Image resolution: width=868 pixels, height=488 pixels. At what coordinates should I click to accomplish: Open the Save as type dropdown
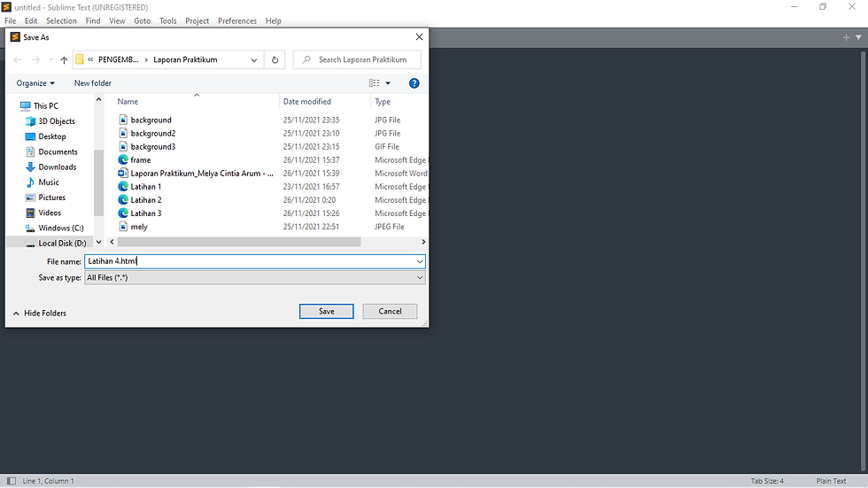(255, 278)
